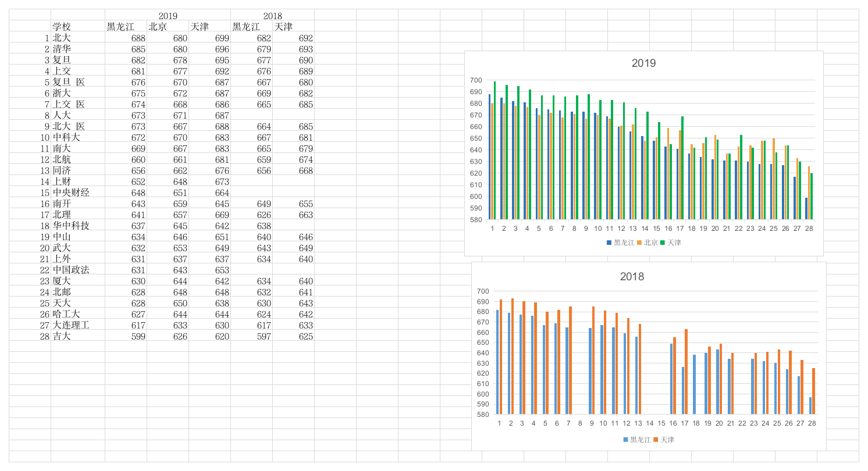Viewport: 868px width, 471px height.
Task: Select the 人大 school name cell
Action: (78, 115)
